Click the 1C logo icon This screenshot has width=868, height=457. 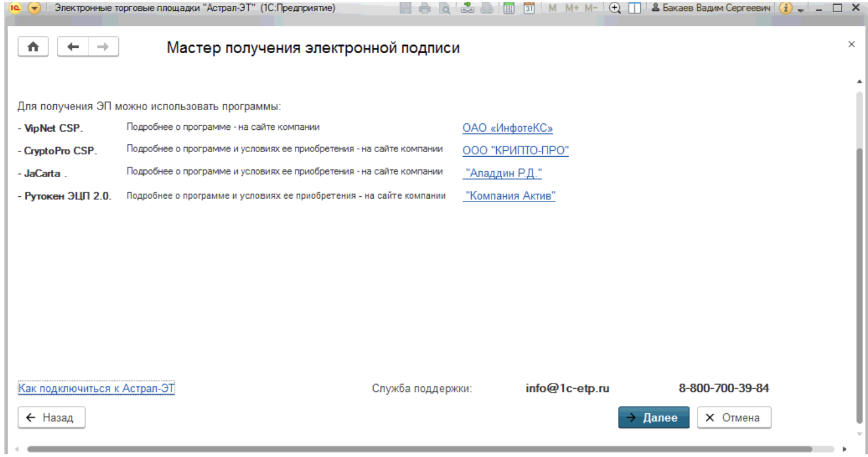click(x=16, y=8)
